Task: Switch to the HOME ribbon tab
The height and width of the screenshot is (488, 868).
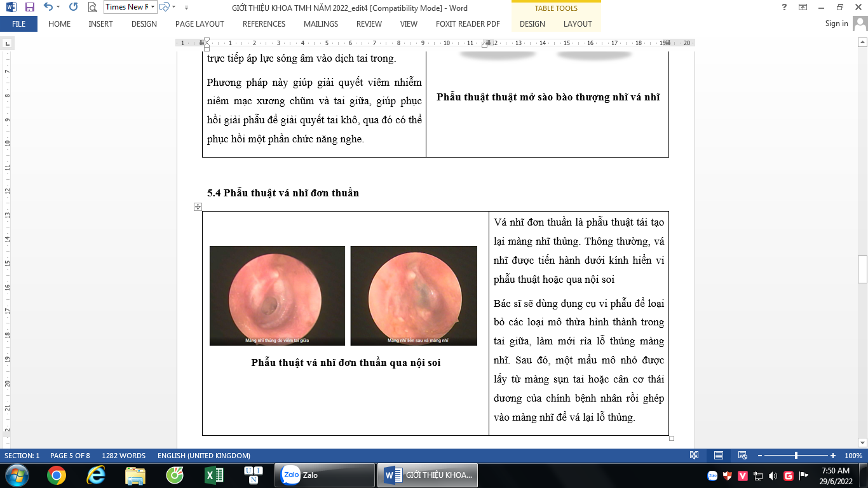Action: 60,24
